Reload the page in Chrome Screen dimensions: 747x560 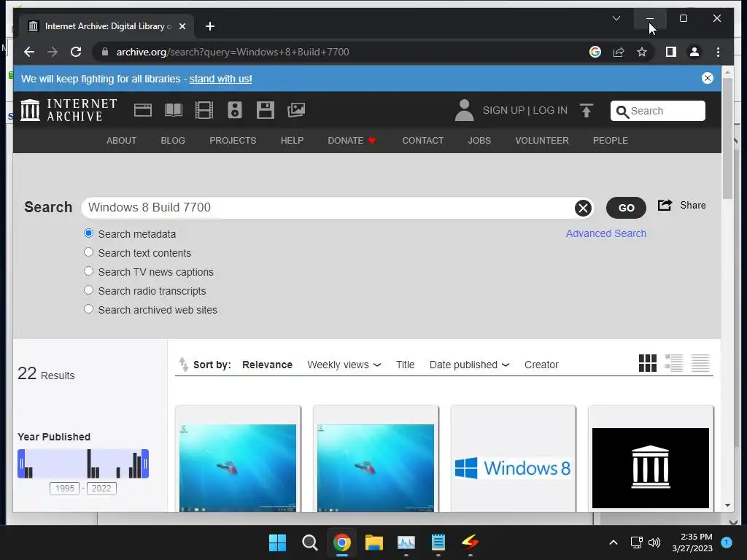(x=76, y=52)
